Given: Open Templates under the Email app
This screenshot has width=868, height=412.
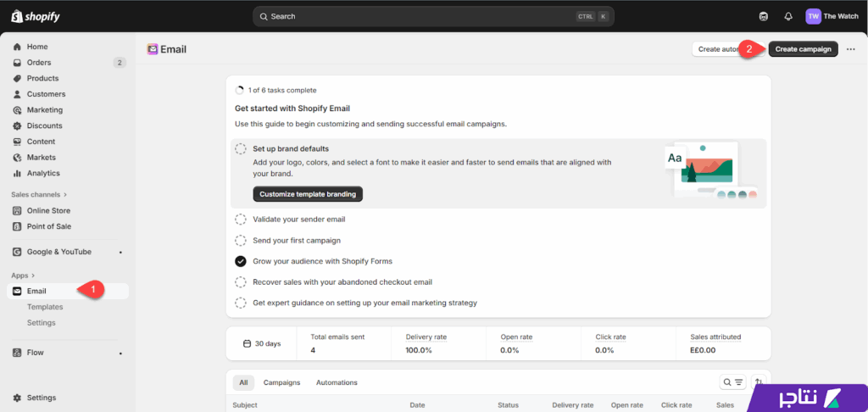Looking at the screenshot, I should point(45,307).
